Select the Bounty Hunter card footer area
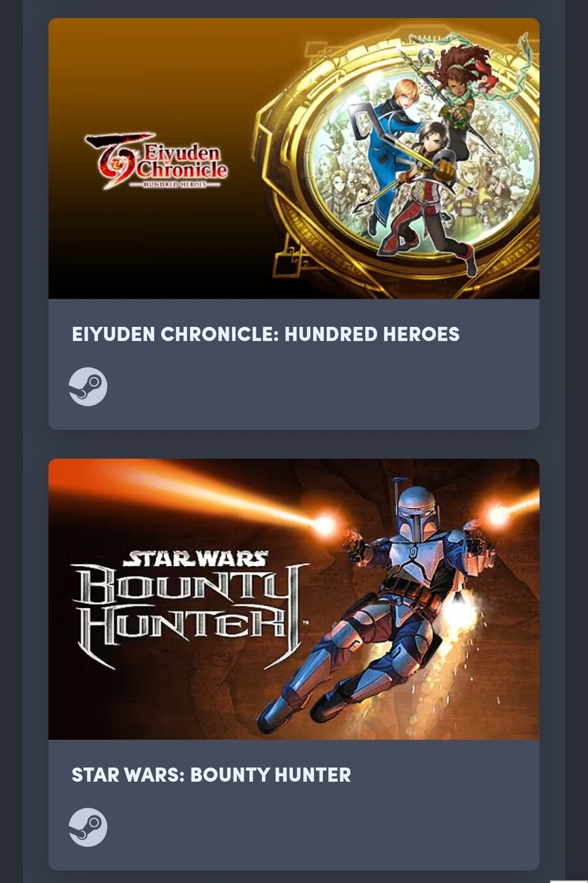The height and width of the screenshot is (883, 588). click(294, 805)
